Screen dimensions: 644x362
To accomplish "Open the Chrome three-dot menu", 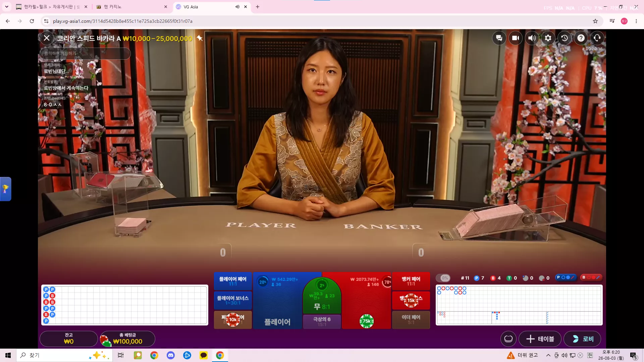I will click(x=636, y=21).
